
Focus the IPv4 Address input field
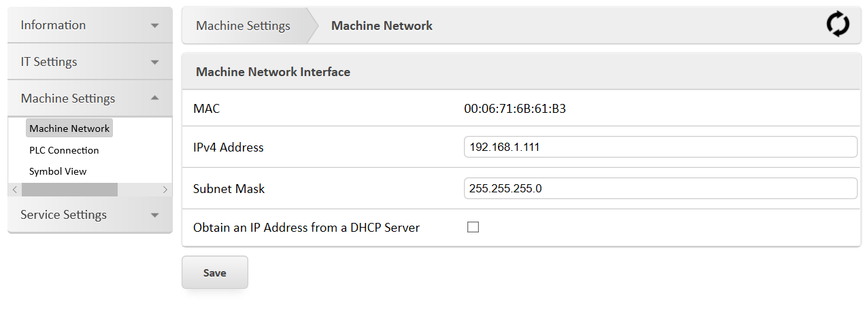point(660,147)
